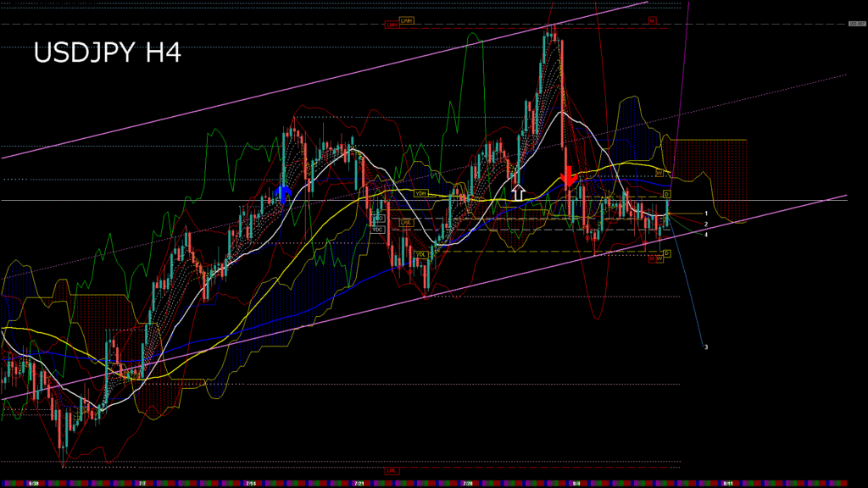Click the 8/4 date on time axis

576,483
